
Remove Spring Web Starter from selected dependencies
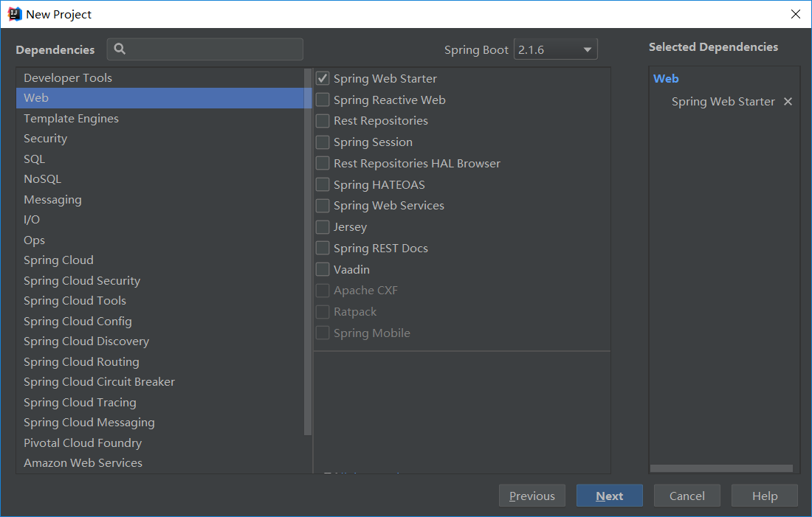(788, 102)
